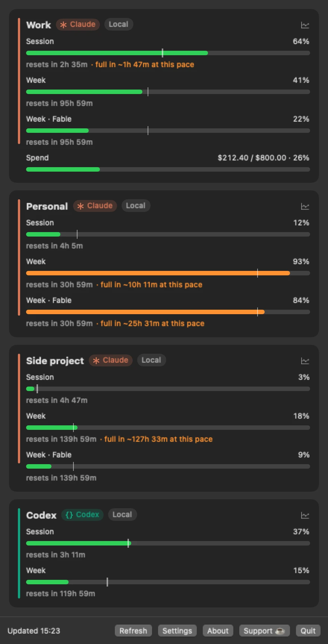Click the Refresh button
The width and height of the screenshot is (328, 644).
[133, 631]
